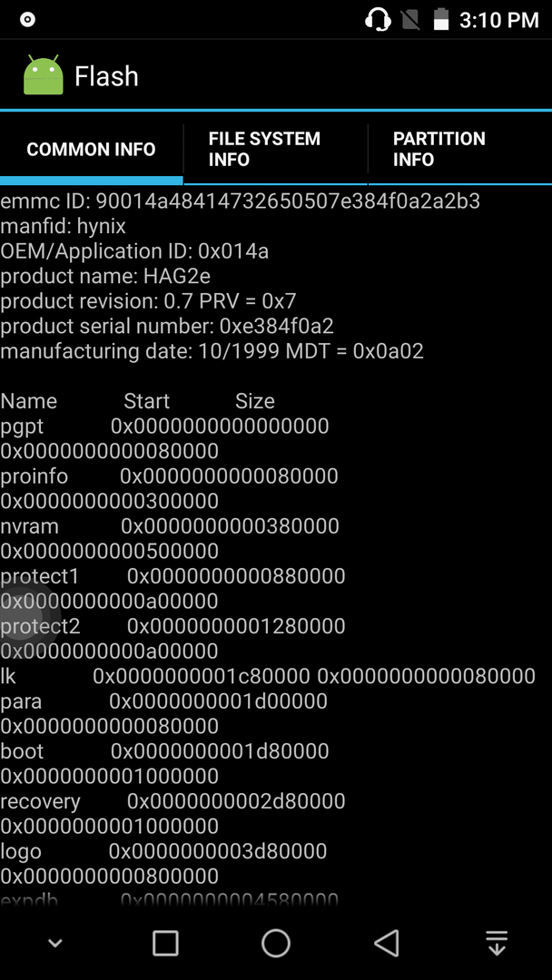Tap the nvram partition row
This screenshot has height=980, width=552.
click(x=170, y=538)
